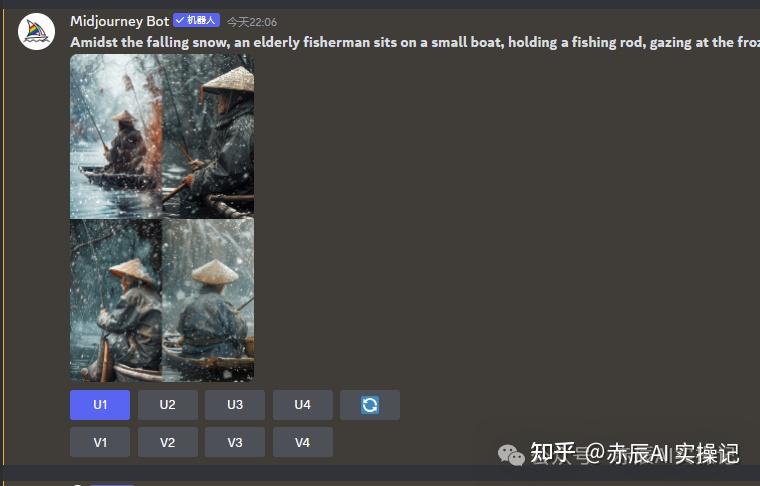
Task: Click the WeChat logo in watermark
Action: 511,455
